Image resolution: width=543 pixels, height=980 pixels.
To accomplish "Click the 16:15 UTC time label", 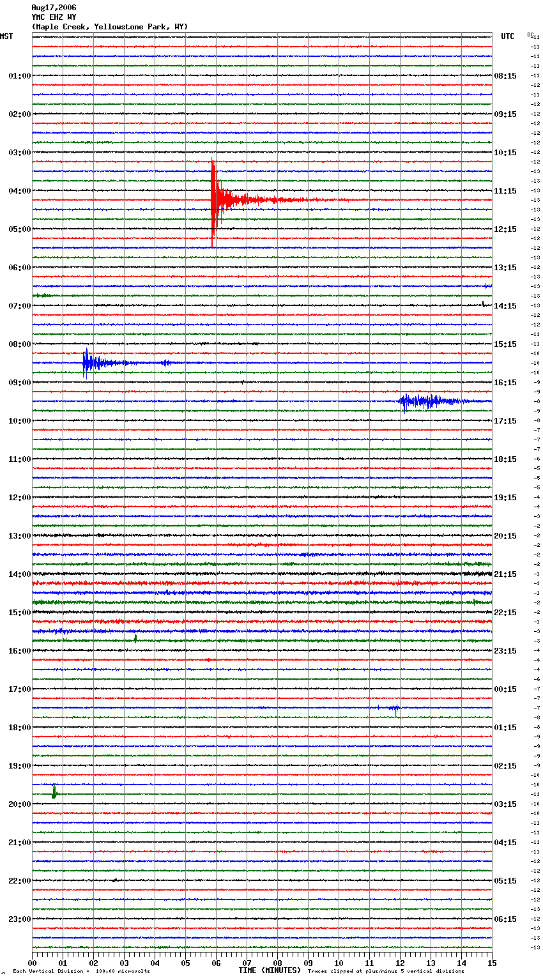I will pyautogui.click(x=505, y=383).
